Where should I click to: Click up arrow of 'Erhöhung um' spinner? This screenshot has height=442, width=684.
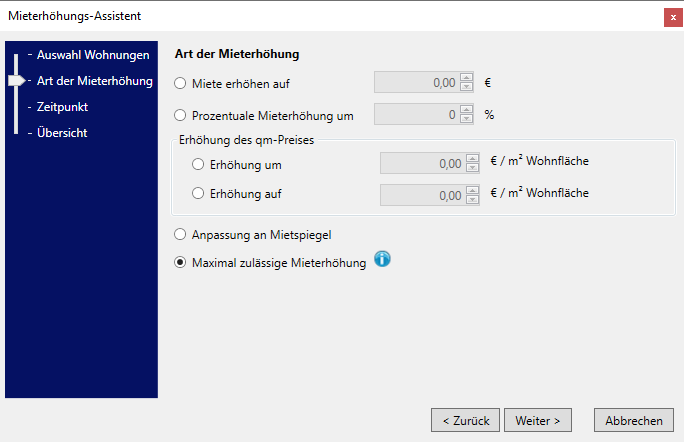473,159
